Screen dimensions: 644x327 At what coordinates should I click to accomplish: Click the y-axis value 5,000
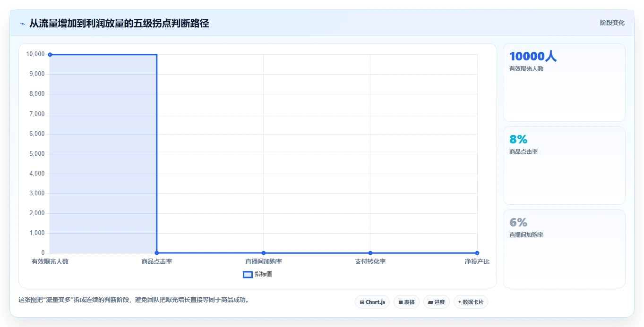37,154
